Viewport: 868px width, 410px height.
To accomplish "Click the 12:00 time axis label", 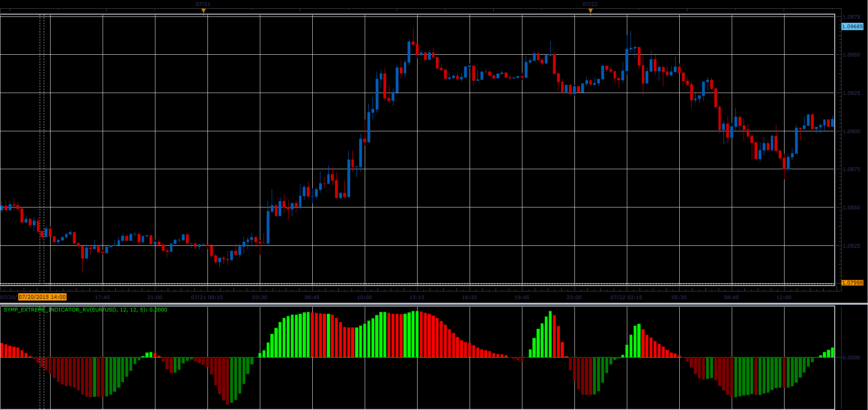I will (784, 297).
